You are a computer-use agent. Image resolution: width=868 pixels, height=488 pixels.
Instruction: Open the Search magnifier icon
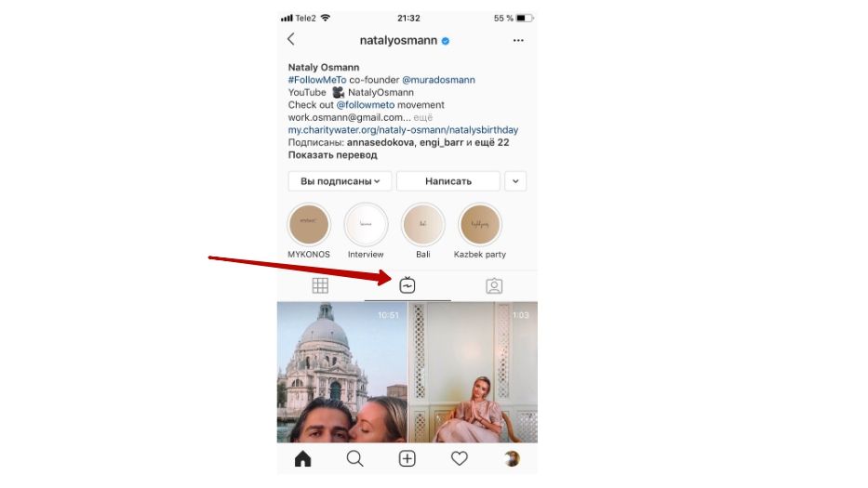354,458
